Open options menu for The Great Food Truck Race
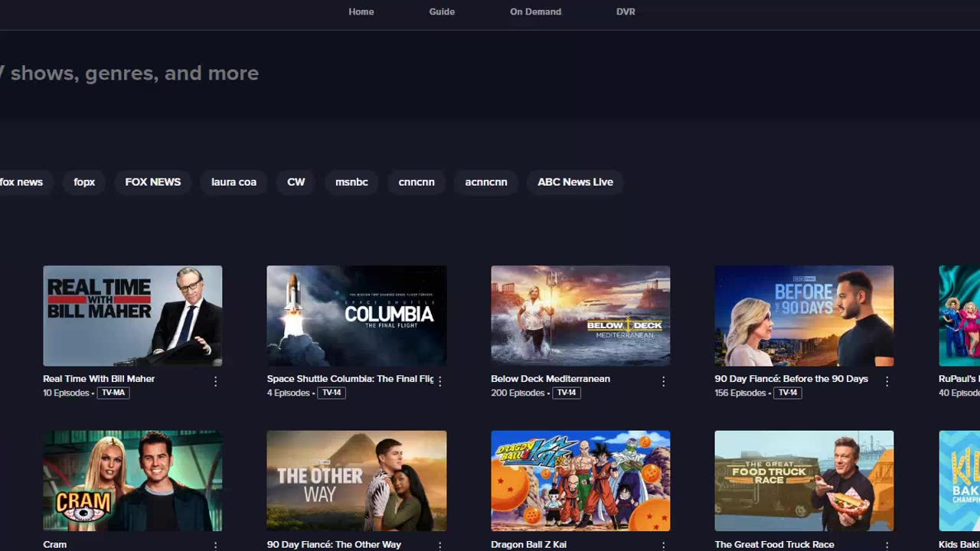980x551 pixels. (887, 546)
